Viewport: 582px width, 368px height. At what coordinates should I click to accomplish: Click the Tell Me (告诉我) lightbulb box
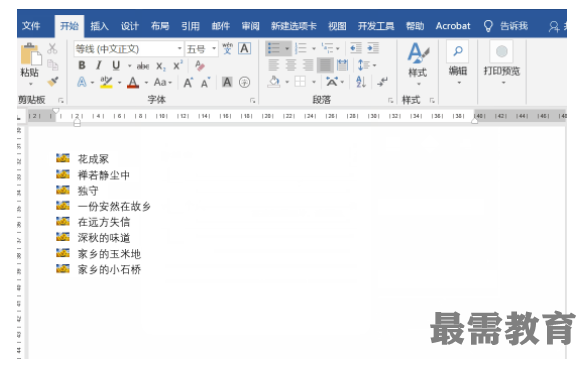pos(506,26)
